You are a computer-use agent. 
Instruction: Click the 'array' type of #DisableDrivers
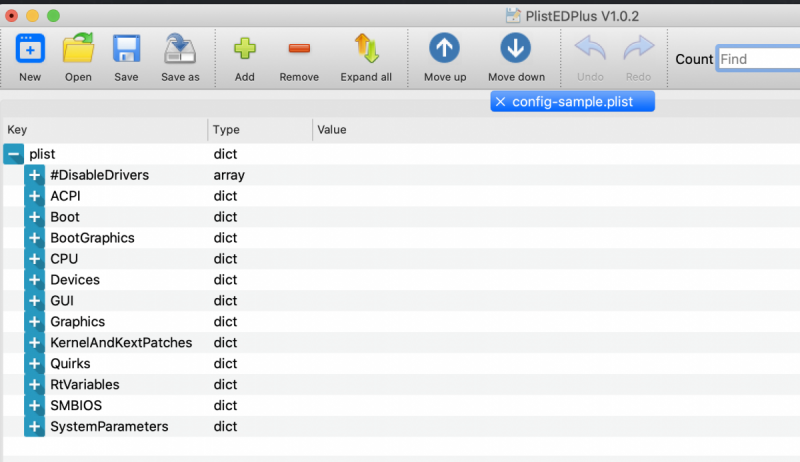(229, 175)
